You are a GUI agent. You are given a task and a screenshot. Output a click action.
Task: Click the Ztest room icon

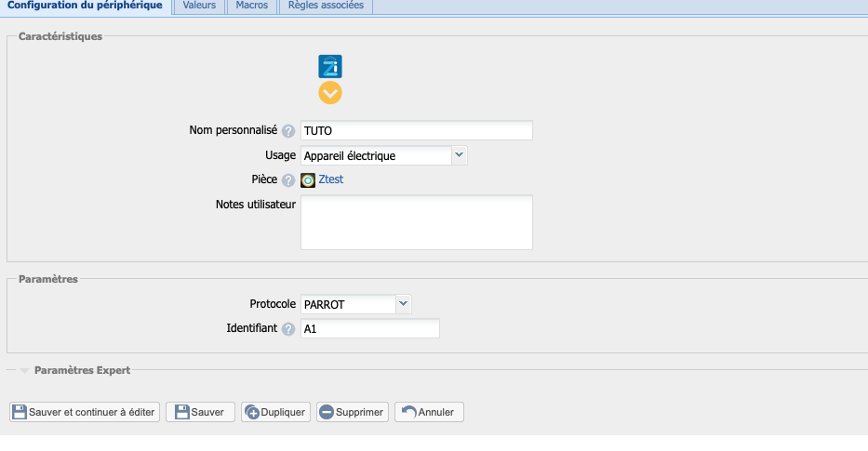coord(308,180)
